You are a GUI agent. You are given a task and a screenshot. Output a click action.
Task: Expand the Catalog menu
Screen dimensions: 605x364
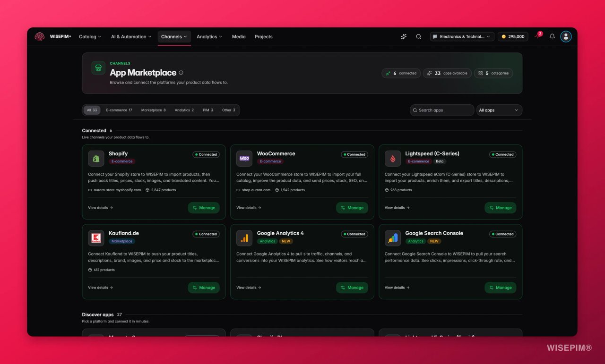90,36
